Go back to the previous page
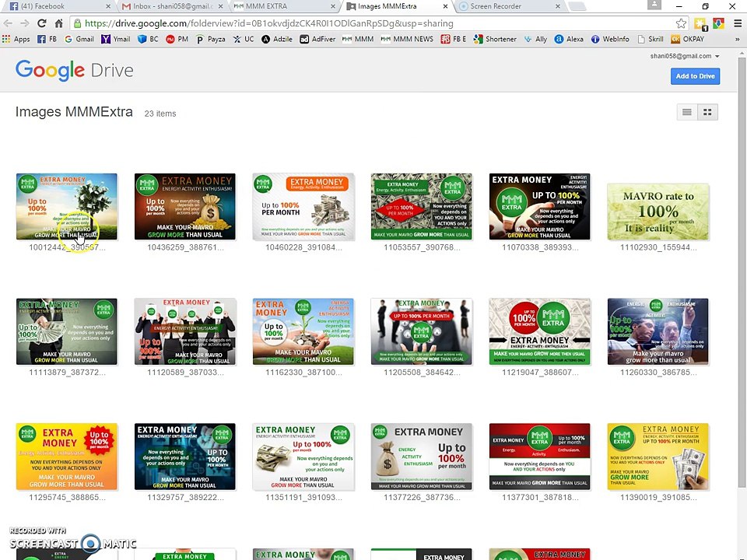 click(8, 23)
